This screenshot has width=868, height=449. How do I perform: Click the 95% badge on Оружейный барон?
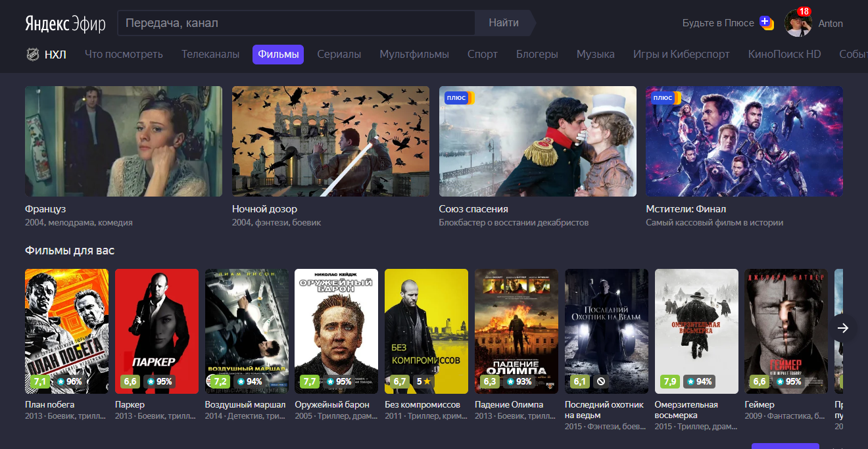click(x=339, y=381)
